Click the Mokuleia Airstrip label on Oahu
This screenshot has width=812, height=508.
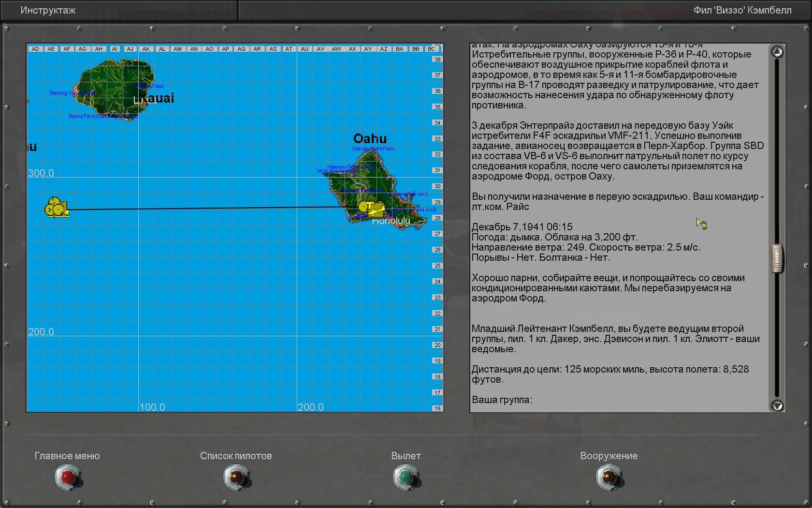(x=336, y=171)
